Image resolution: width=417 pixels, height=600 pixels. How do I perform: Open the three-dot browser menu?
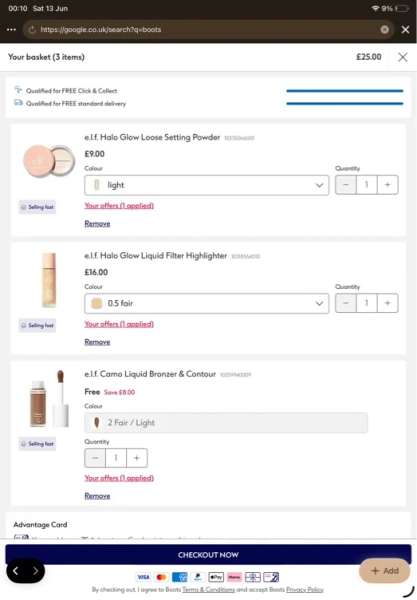click(x=11, y=29)
